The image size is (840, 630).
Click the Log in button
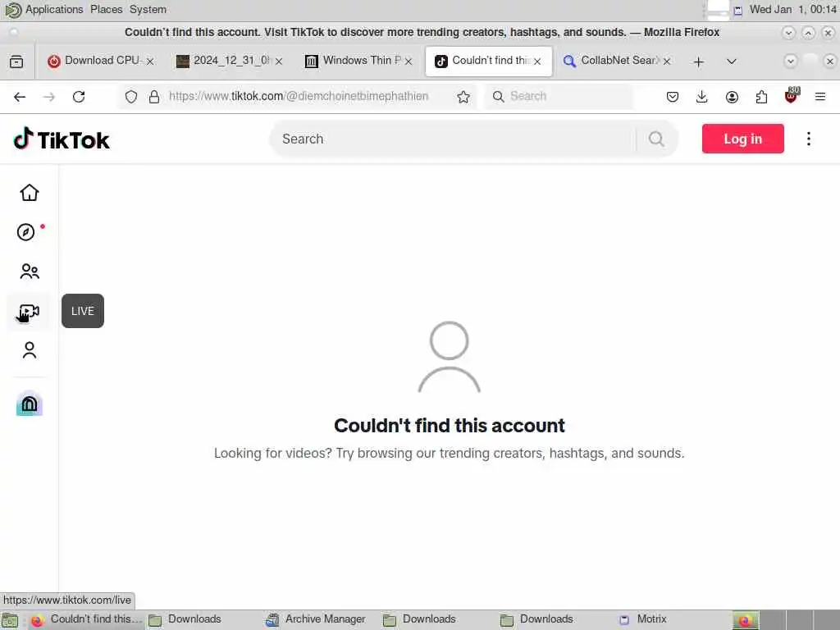pos(742,139)
